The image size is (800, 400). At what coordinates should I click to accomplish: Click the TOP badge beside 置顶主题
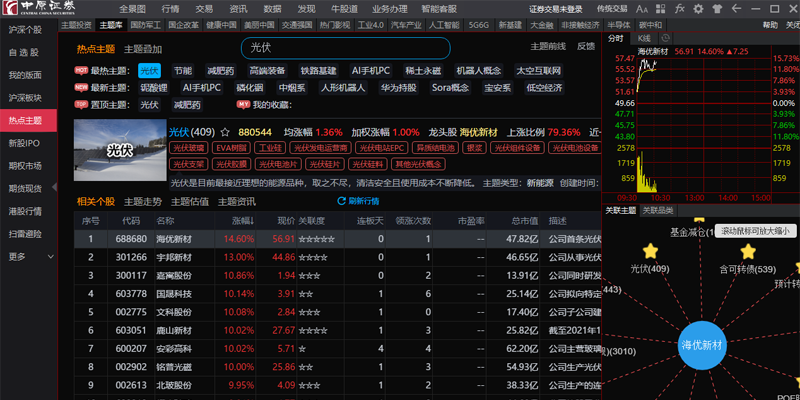(x=81, y=104)
